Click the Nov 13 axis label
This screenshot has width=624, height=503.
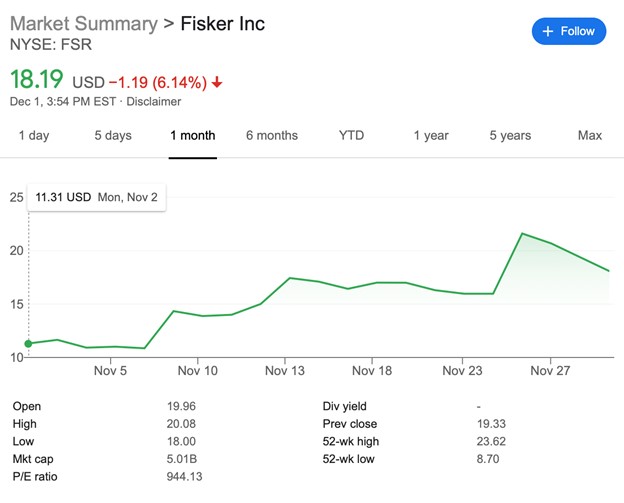coord(284,370)
